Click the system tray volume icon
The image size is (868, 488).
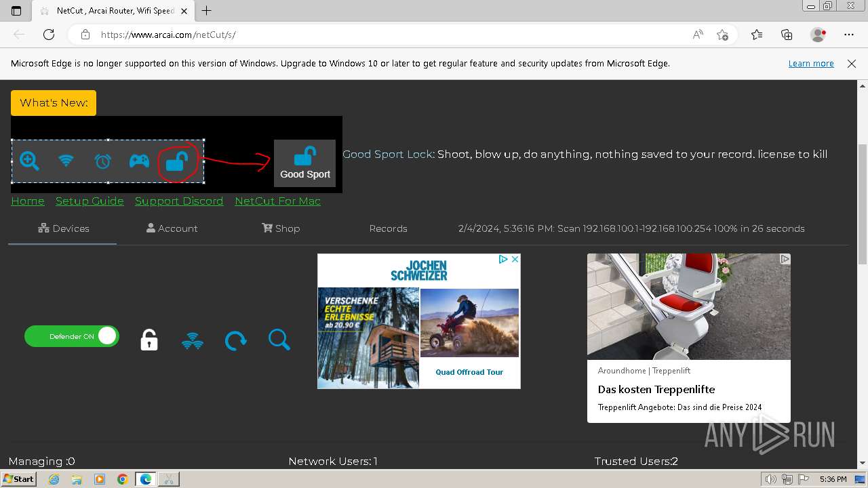[771, 479]
